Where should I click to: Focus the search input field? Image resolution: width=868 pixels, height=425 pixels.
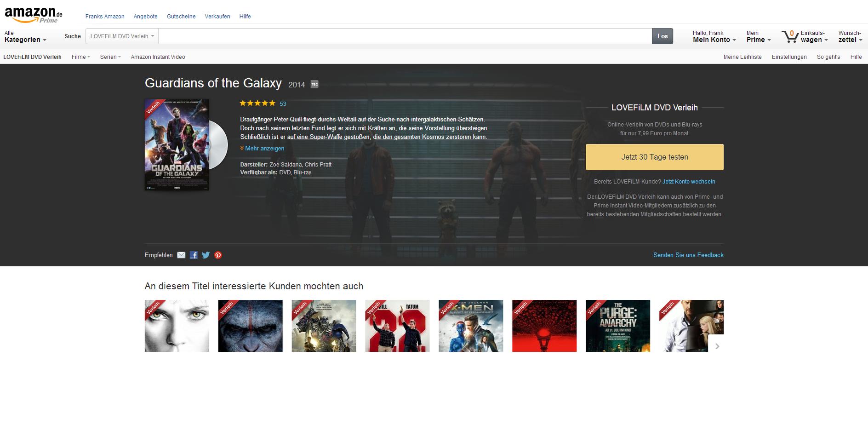click(x=405, y=36)
